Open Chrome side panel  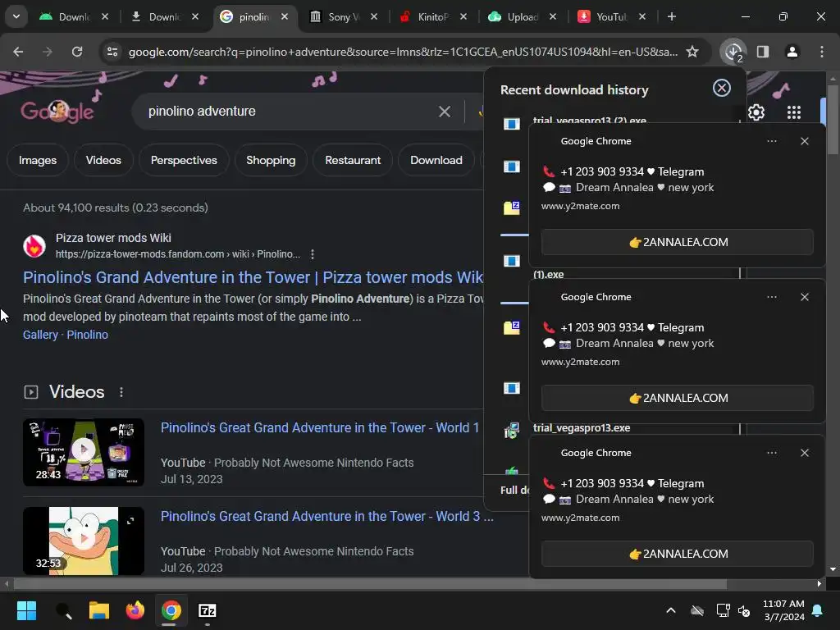point(763,52)
